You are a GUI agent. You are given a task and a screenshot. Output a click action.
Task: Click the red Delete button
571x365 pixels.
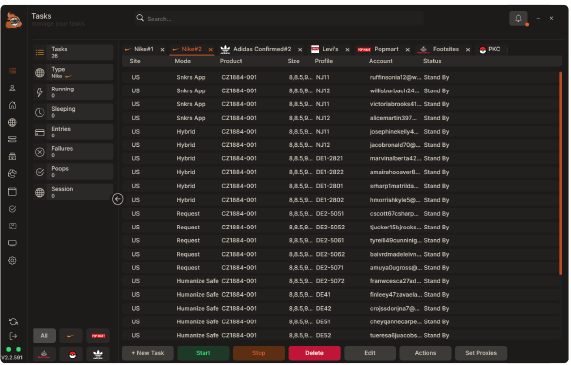[x=314, y=353]
